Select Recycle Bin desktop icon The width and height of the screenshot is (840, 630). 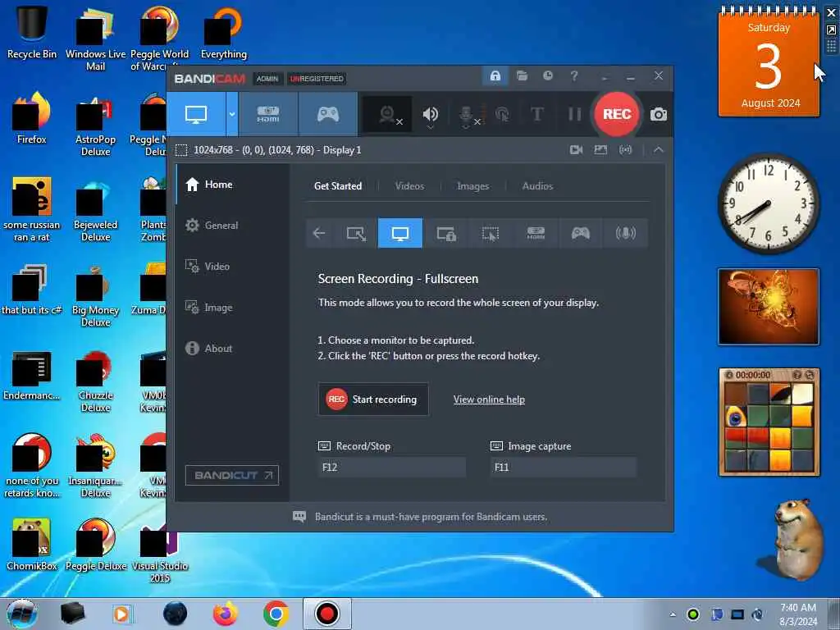[32, 31]
